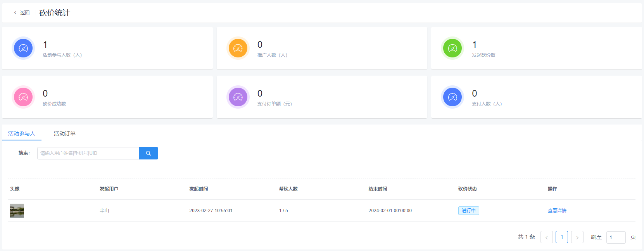This screenshot has height=251, width=644.
Task: Click the purple 支付订单额 gauge icon
Action: (238, 97)
